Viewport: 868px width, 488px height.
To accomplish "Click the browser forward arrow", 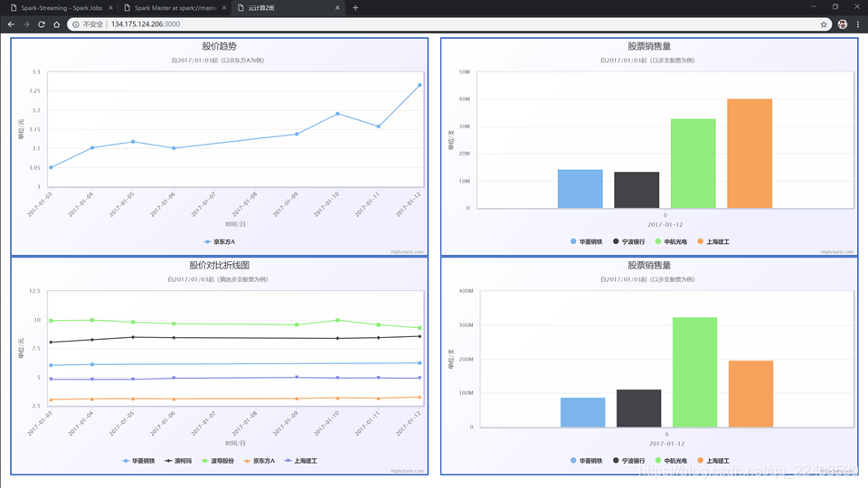I will point(26,24).
